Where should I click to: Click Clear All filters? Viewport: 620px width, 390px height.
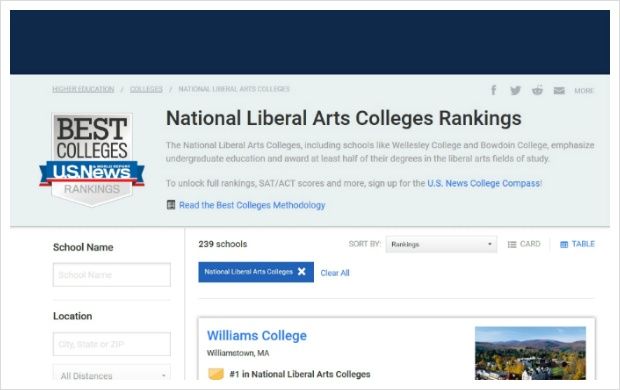pyautogui.click(x=335, y=273)
